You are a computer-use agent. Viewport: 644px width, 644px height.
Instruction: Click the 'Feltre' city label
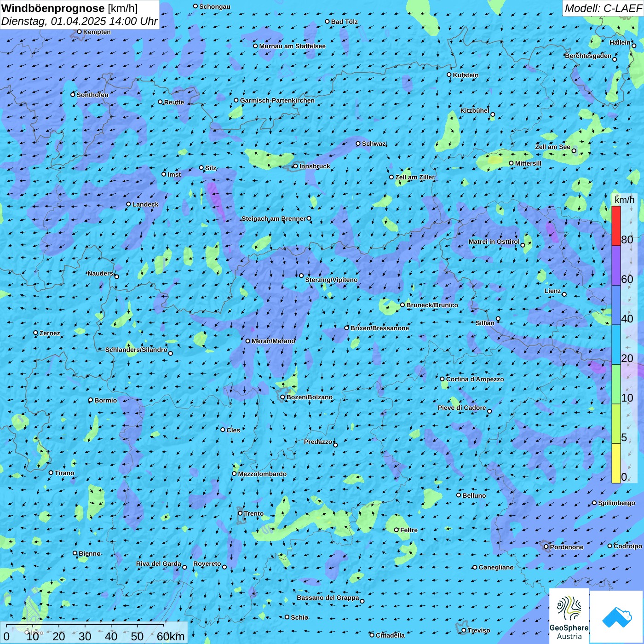(408, 530)
